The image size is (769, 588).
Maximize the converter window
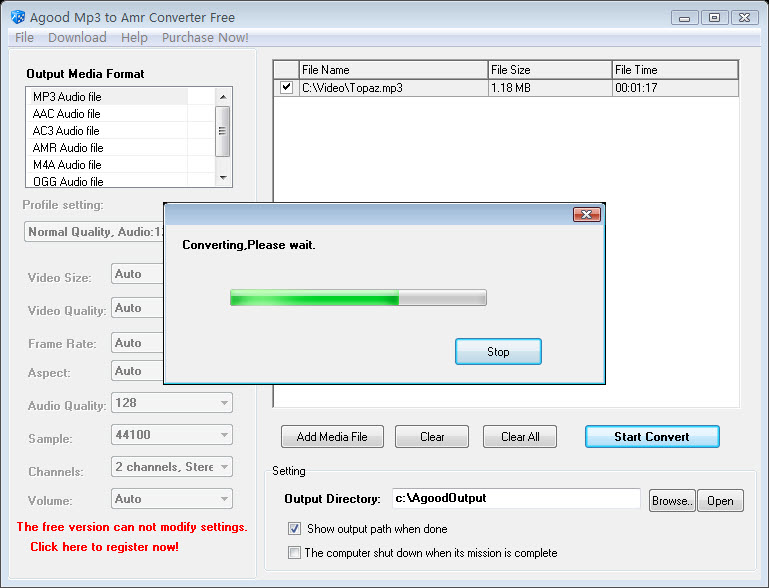coord(715,18)
